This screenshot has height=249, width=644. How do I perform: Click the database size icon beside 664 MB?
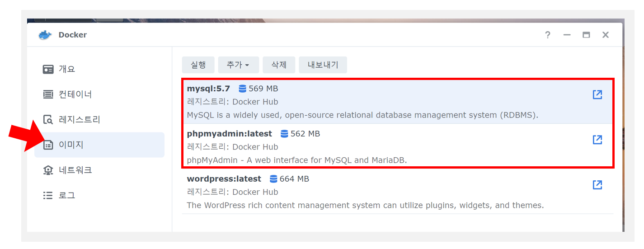tap(273, 179)
